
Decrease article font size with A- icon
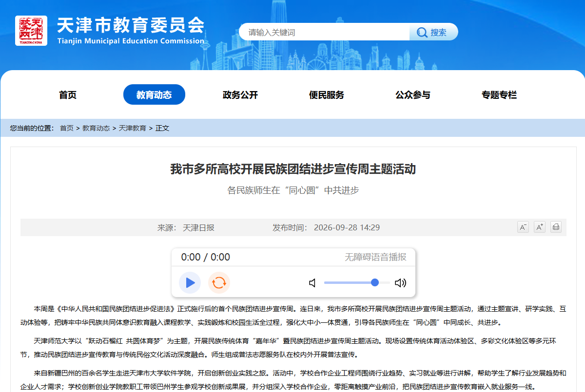(523, 227)
